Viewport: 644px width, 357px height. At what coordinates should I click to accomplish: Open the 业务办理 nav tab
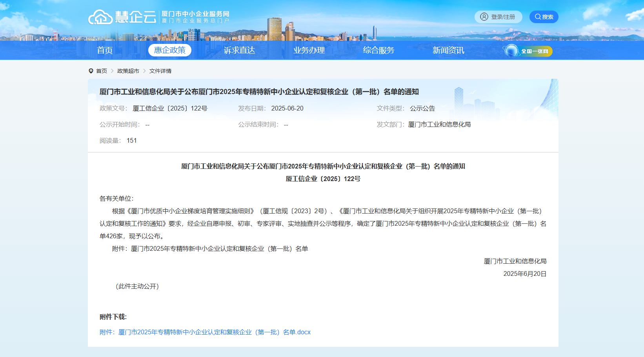[309, 50]
